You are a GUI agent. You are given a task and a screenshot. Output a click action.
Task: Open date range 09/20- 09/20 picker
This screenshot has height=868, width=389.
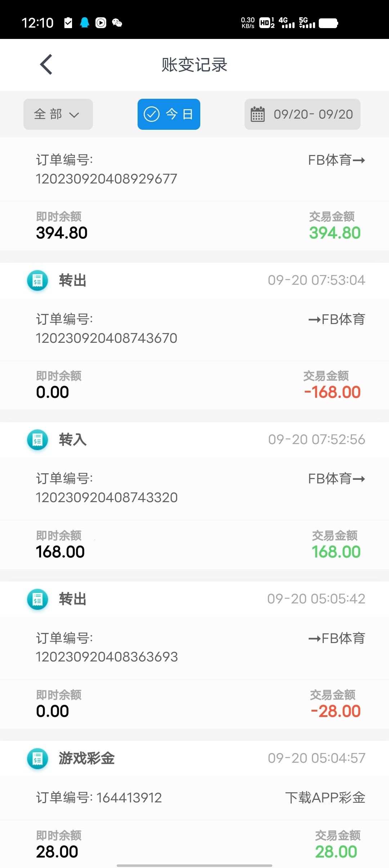click(x=313, y=114)
